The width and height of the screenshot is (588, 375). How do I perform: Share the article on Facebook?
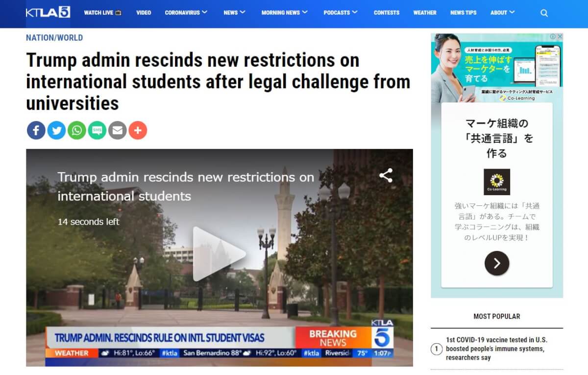(36, 130)
